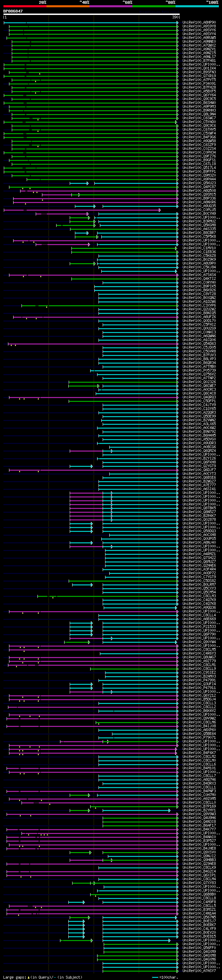The height and width of the screenshot is (980, 222).
Task: Click the red 20% identity legend color
Action: click(25, 7)
